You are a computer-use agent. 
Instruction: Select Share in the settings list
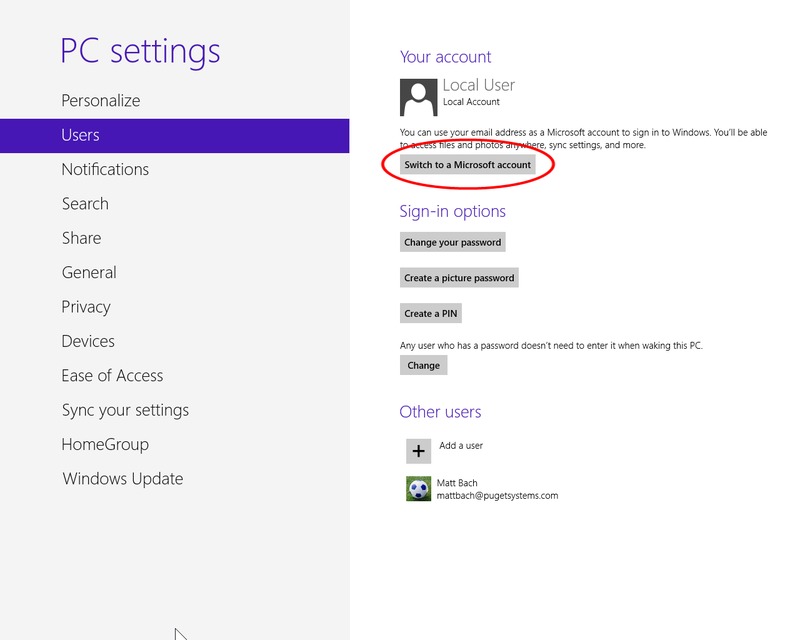point(81,238)
